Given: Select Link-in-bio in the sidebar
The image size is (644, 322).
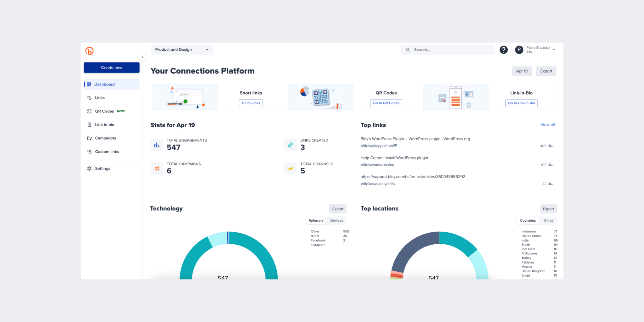Looking at the screenshot, I should click(105, 125).
